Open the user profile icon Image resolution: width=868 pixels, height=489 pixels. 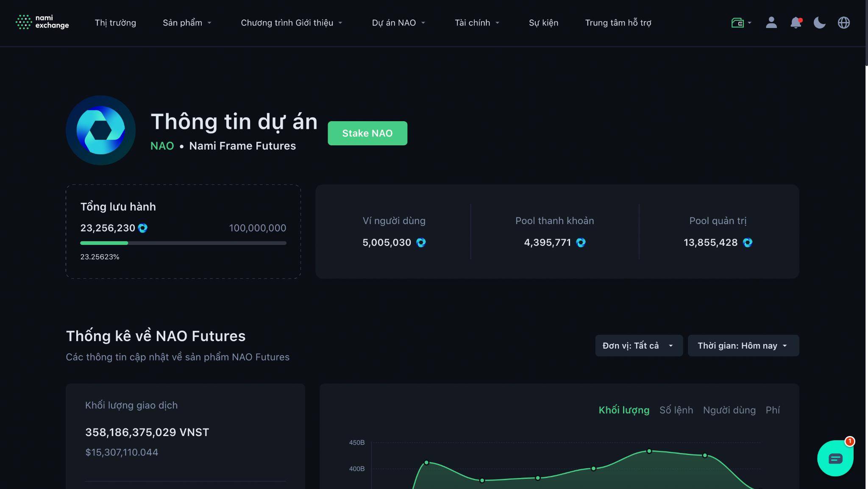(x=771, y=22)
